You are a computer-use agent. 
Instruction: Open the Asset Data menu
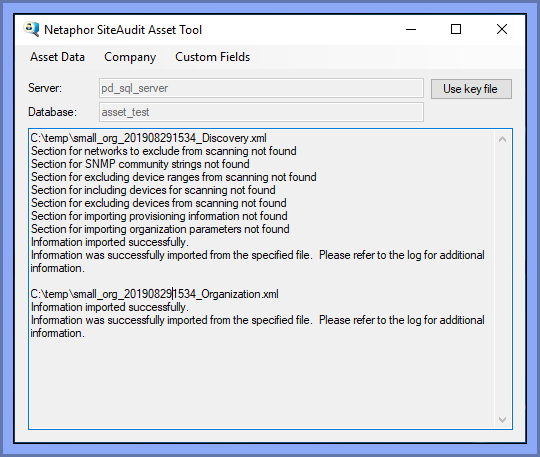[x=57, y=57]
